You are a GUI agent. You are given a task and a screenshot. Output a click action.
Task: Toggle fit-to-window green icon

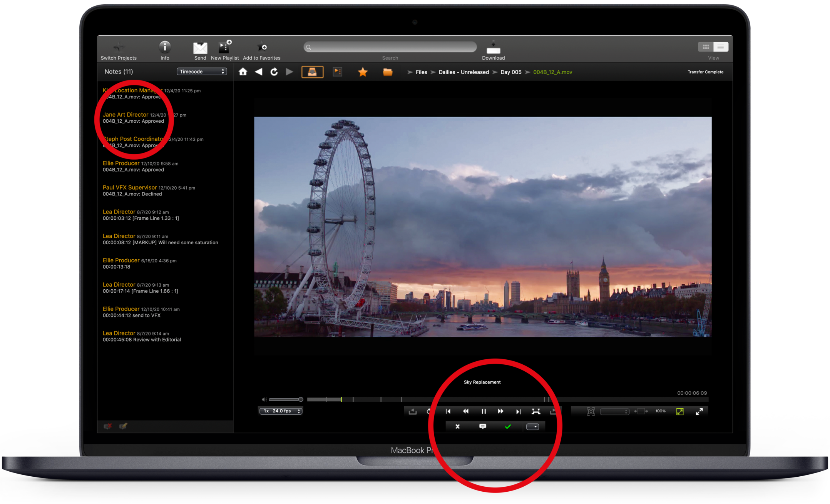(680, 412)
